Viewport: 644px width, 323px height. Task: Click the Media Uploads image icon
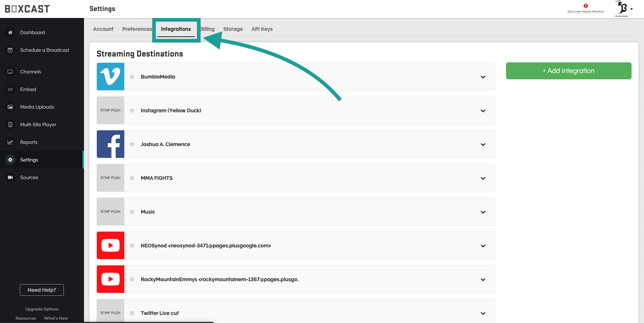pos(10,107)
